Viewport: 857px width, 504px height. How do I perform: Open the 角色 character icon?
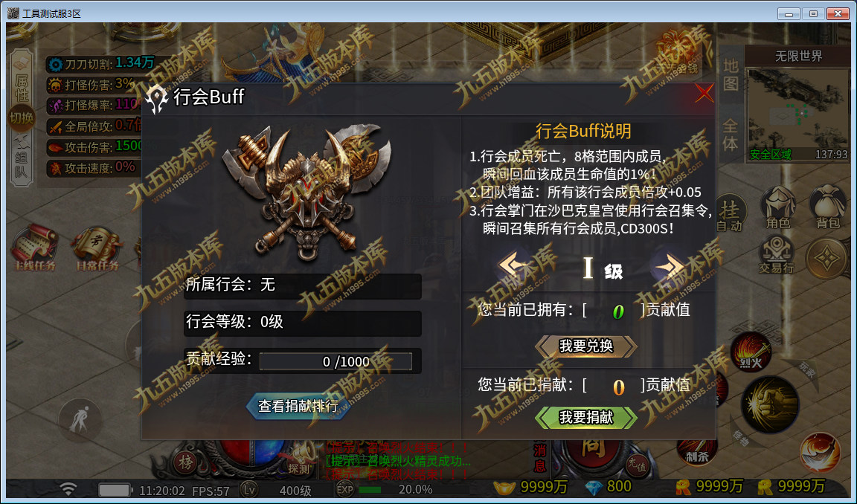[778, 207]
